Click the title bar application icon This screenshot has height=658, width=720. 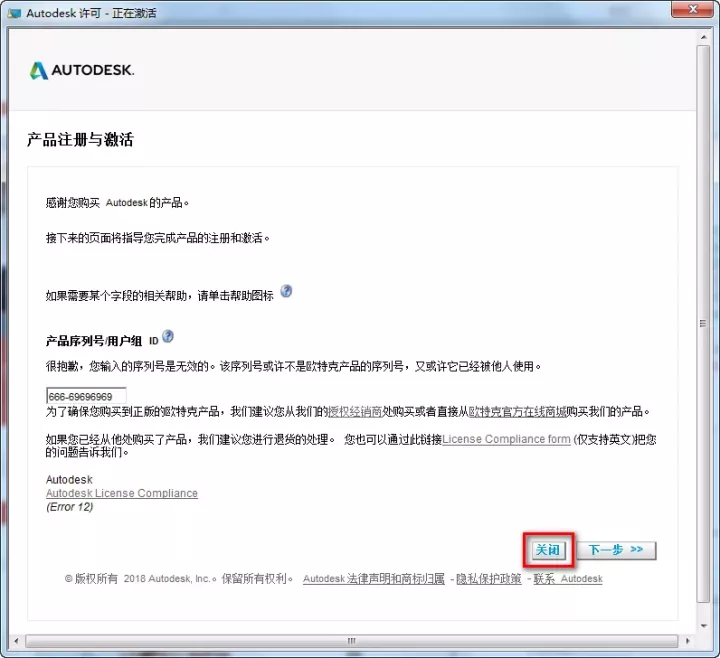tap(15, 13)
